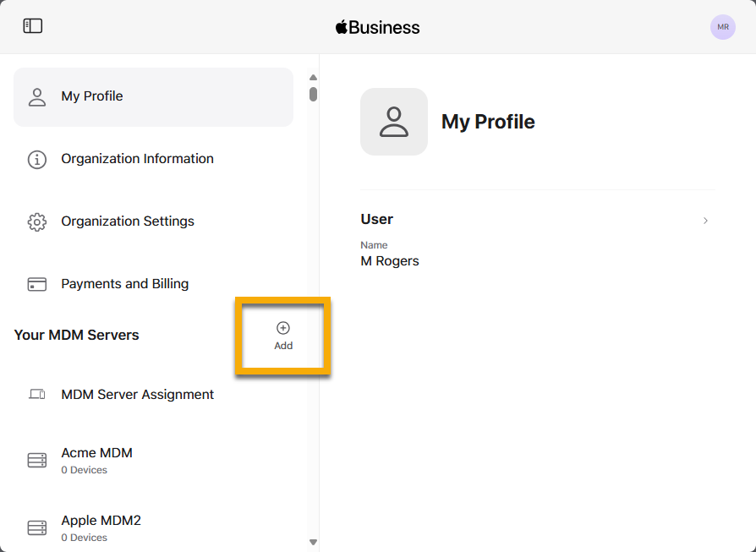
Task: Expand the User details section chevron
Action: tap(705, 221)
